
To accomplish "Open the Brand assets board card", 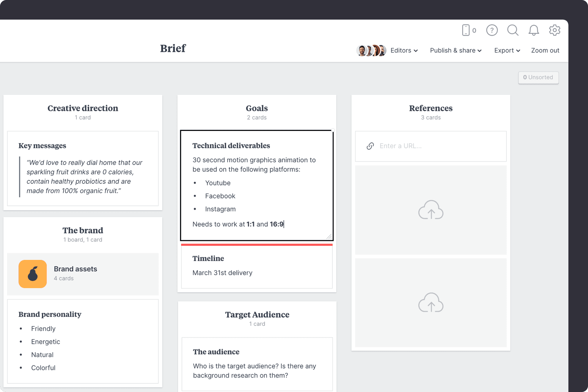I will pos(83,274).
